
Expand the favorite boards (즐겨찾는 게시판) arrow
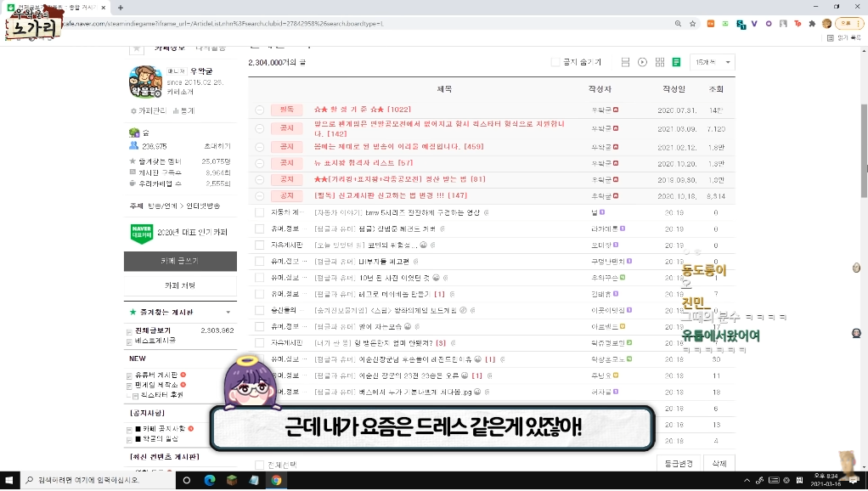228,313
